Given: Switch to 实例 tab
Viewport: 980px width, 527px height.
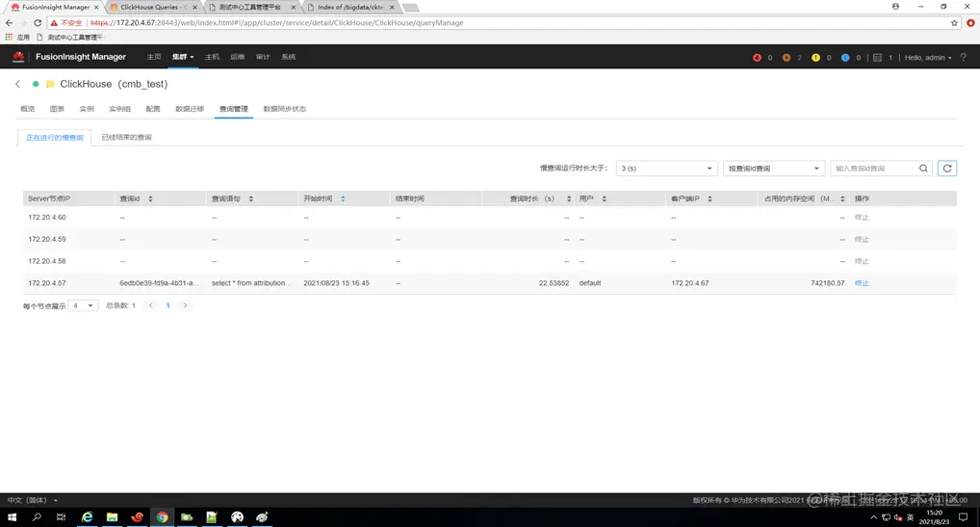Looking at the screenshot, I should [87, 109].
